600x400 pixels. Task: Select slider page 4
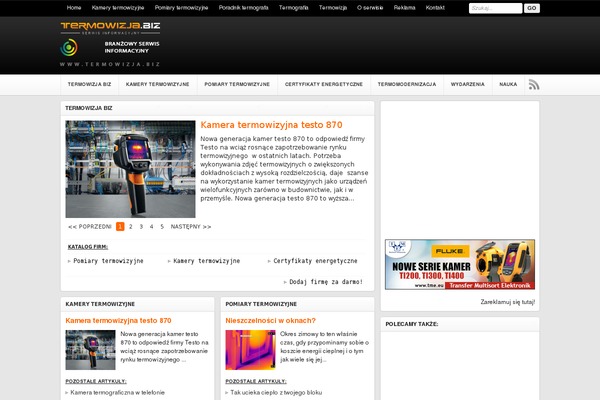[x=152, y=227]
